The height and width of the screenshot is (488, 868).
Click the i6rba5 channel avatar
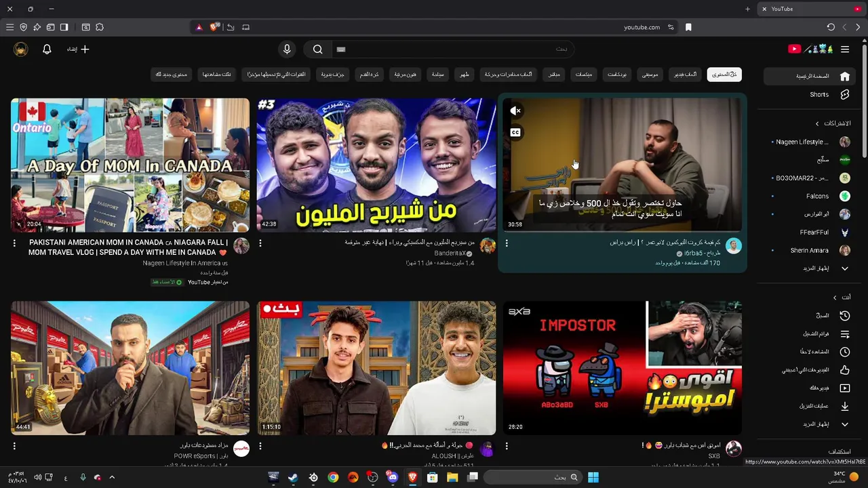pyautogui.click(x=734, y=246)
